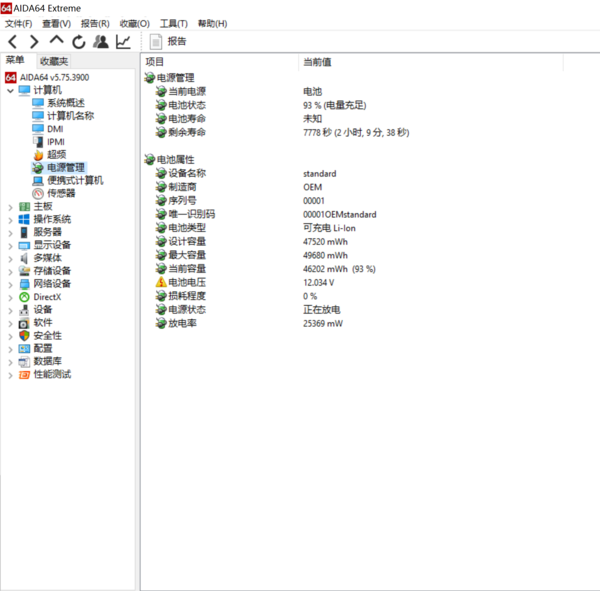600x591 pixels.
Task: Navigate up one level using the up arrow icon
Action: click(x=57, y=40)
